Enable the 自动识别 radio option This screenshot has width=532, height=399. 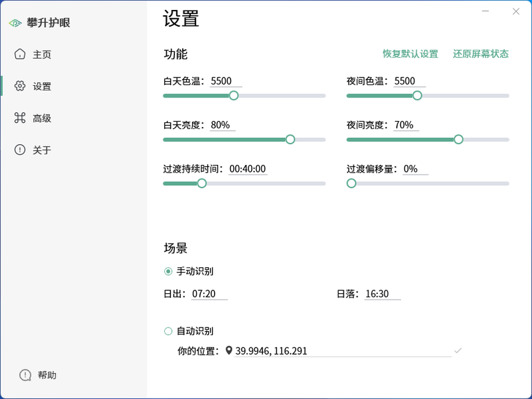point(168,331)
